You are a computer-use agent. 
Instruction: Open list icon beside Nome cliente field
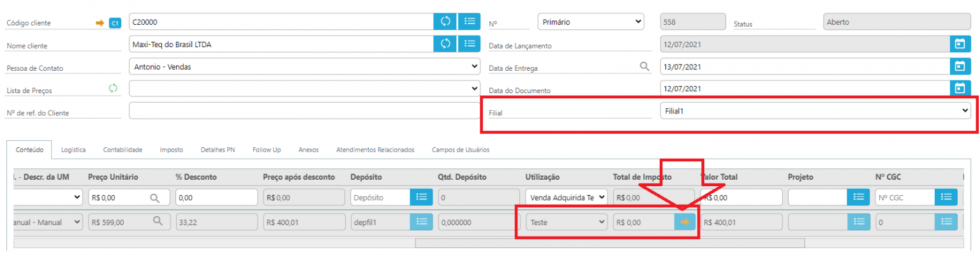click(470, 44)
